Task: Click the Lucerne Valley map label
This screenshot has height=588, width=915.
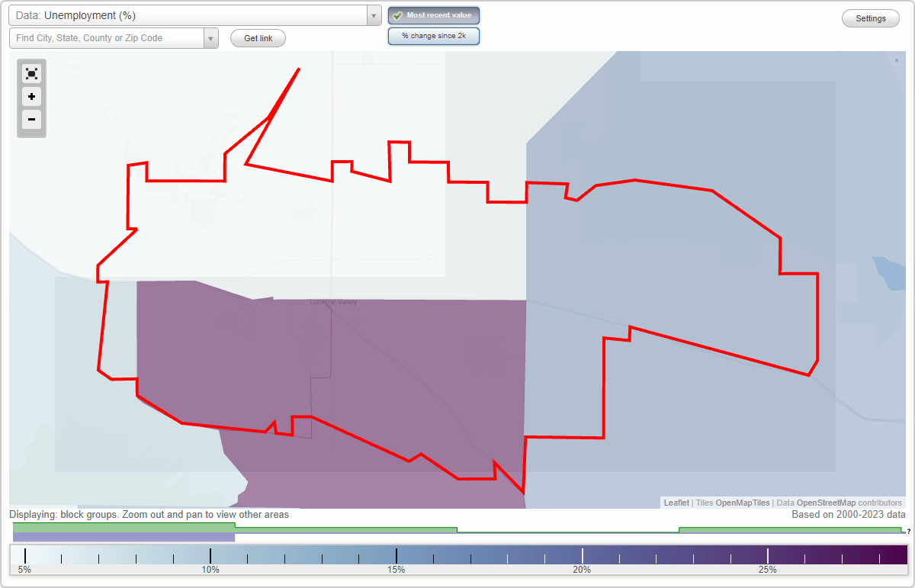Action: pos(333,302)
